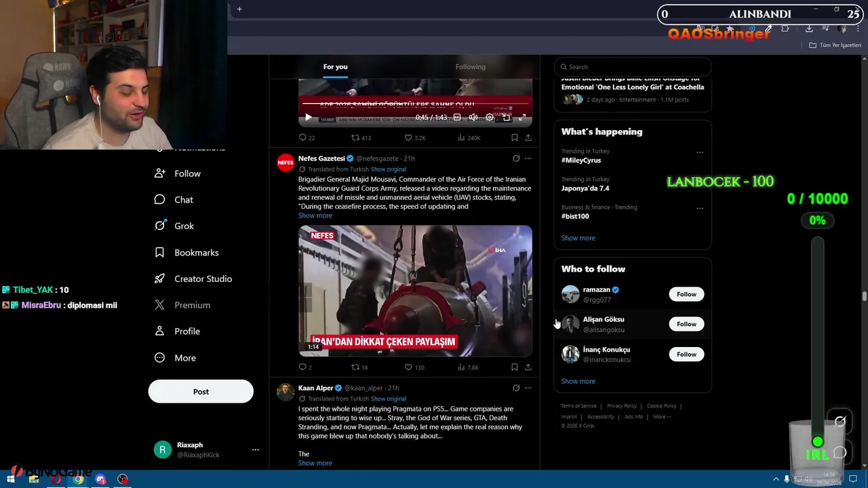This screenshot has width=868, height=488.
Task: Open Chrome from the taskbar
Action: coord(78,479)
